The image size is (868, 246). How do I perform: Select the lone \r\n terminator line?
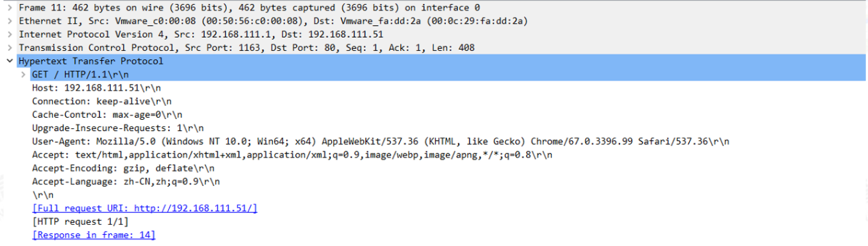42,195
